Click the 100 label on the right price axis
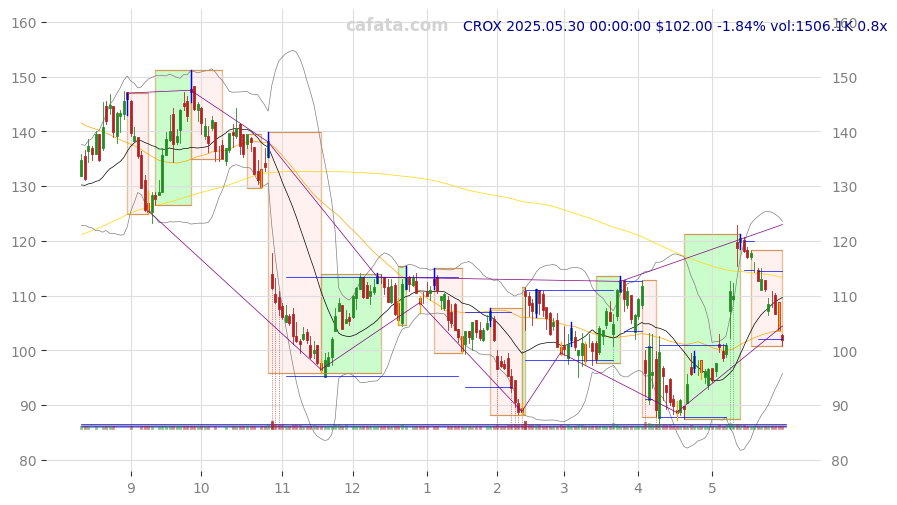This screenshot has width=897, height=505. (844, 352)
